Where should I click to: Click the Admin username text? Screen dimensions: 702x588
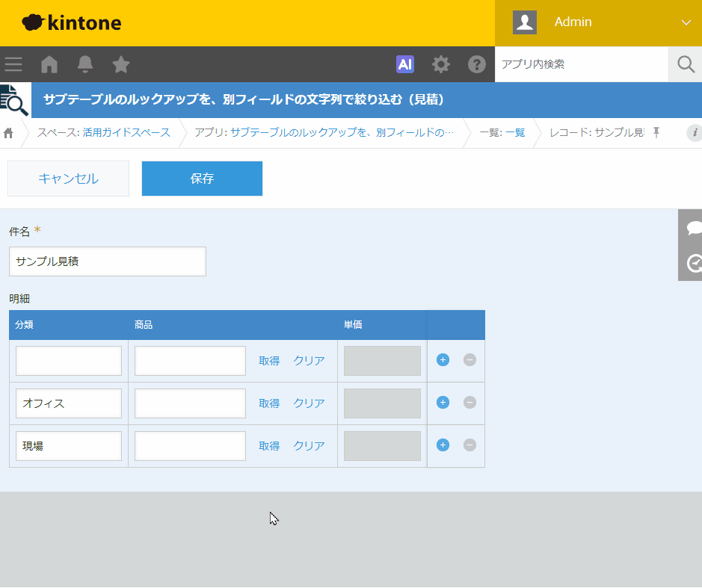[573, 22]
